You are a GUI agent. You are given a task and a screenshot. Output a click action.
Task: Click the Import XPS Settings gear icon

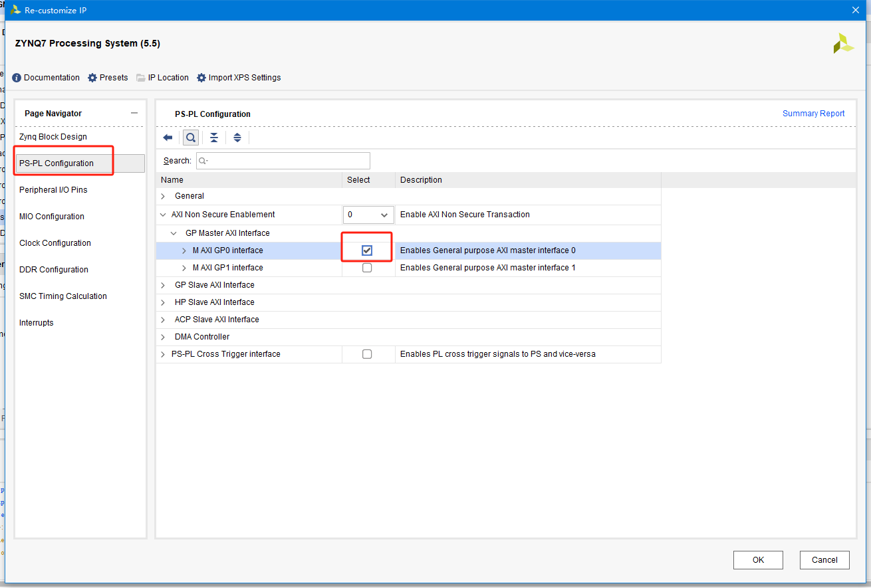click(201, 78)
